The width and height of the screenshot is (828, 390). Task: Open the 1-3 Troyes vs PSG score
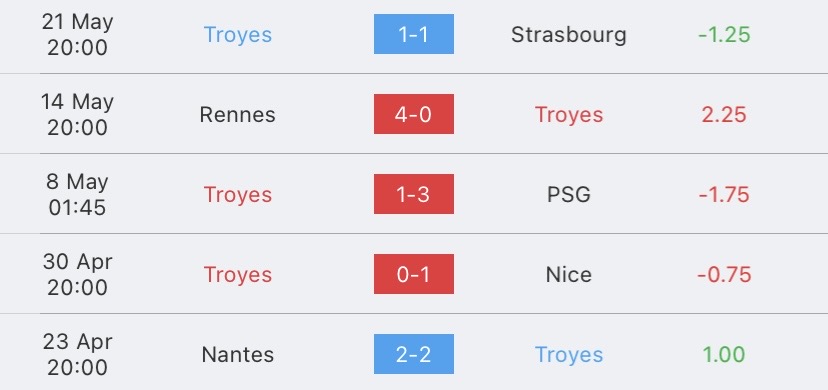point(413,194)
